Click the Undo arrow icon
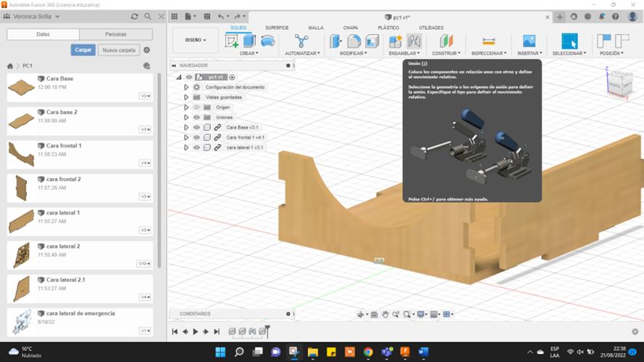 [221, 17]
